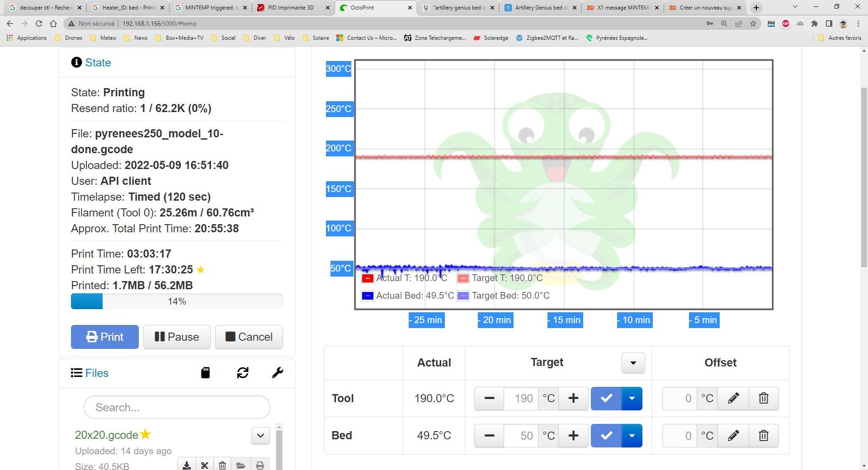Edit Tool temperature offset pencil

(x=733, y=398)
